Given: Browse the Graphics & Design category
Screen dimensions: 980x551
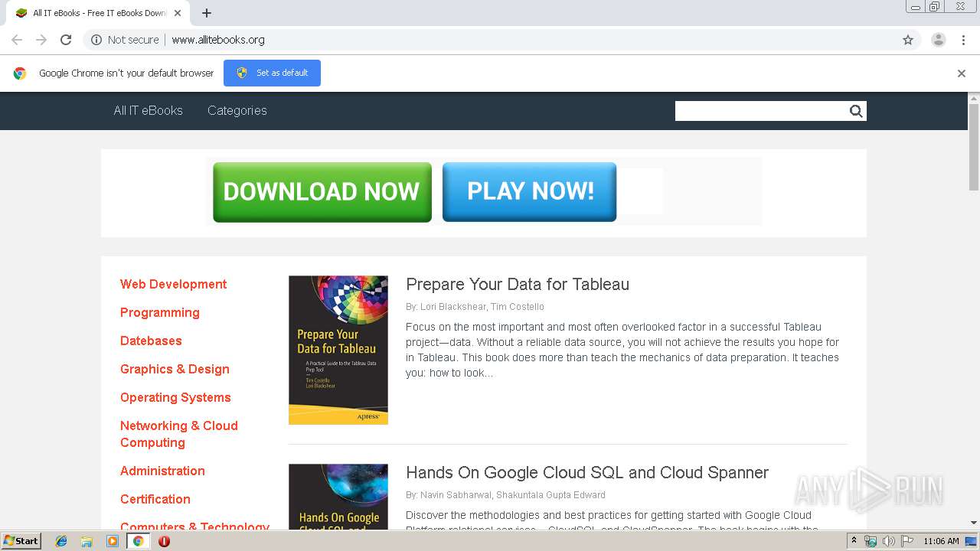Looking at the screenshot, I should (175, 369).
